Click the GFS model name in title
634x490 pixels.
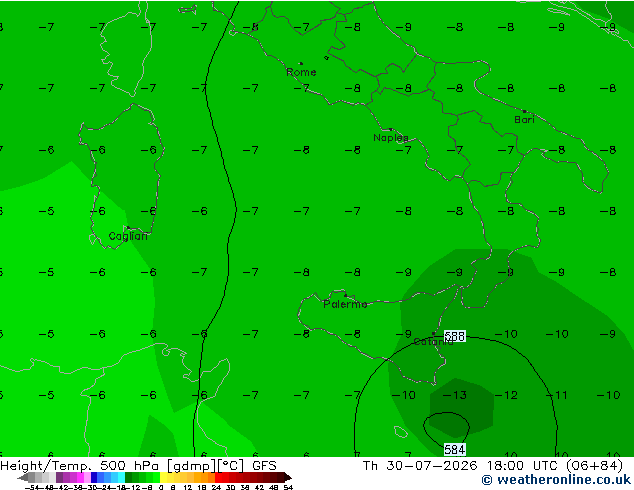click(x=264, y=466)
